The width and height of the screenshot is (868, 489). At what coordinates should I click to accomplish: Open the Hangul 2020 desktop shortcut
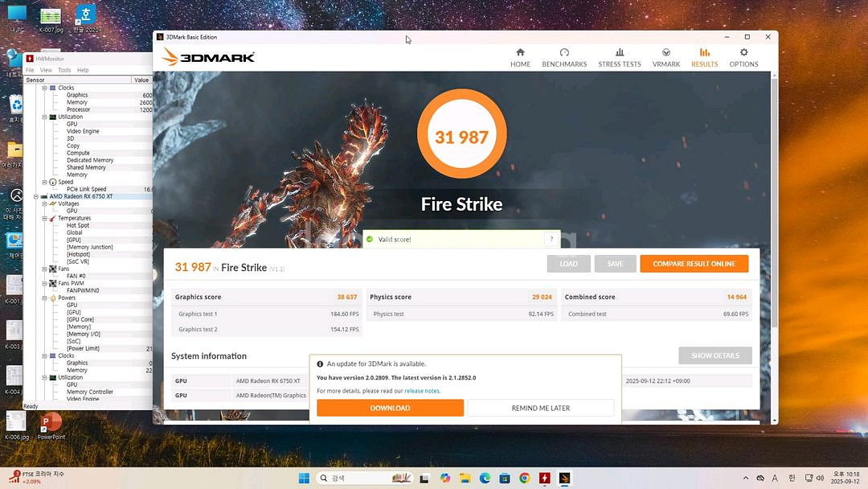(x=86, y=18)
